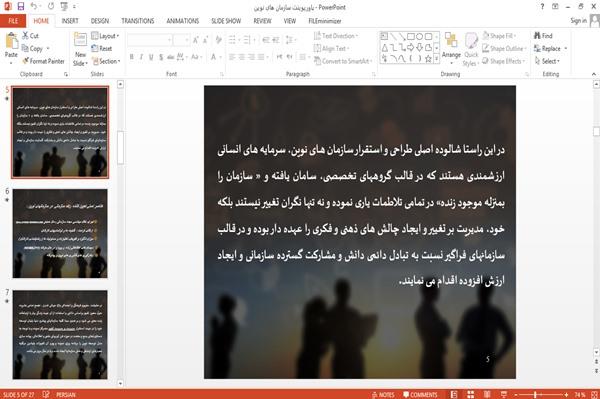Switch to the ANIMATIONS tab
Screen dimensions: 600x399
pos(183,21)
